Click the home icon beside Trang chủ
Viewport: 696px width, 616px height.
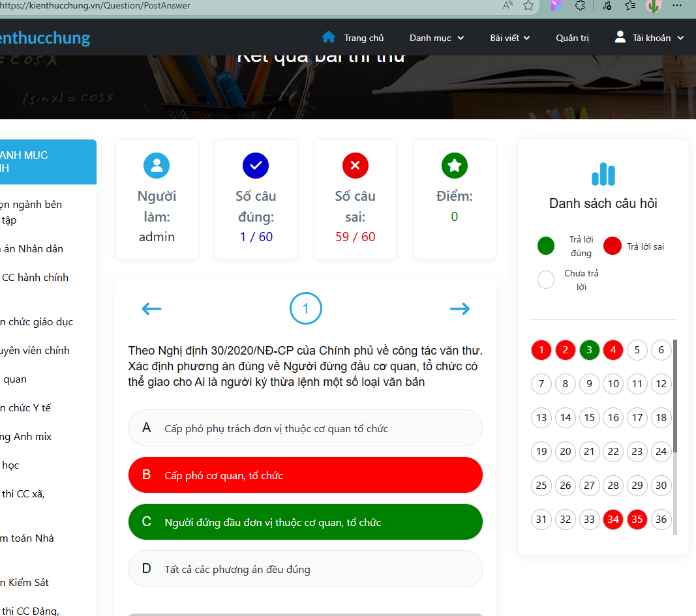tap(329, 37)
